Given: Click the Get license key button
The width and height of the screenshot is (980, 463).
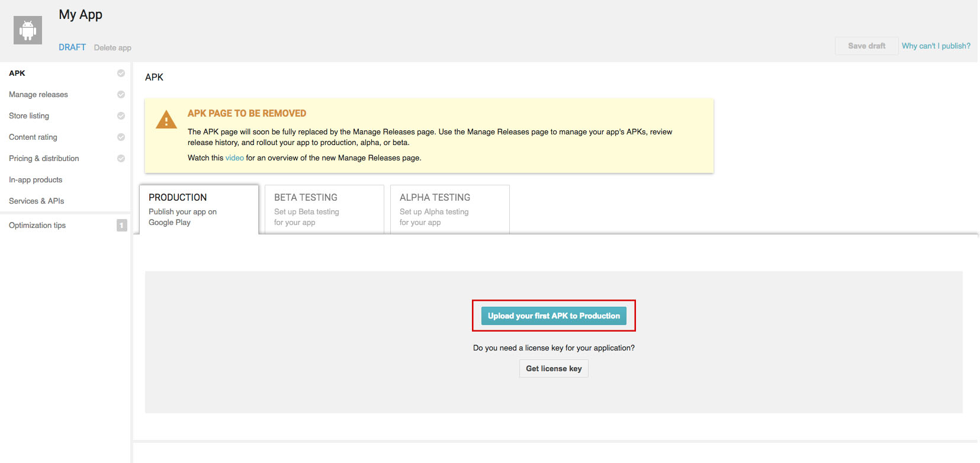Looking at the screenshot, I should (x=554, y=369).
